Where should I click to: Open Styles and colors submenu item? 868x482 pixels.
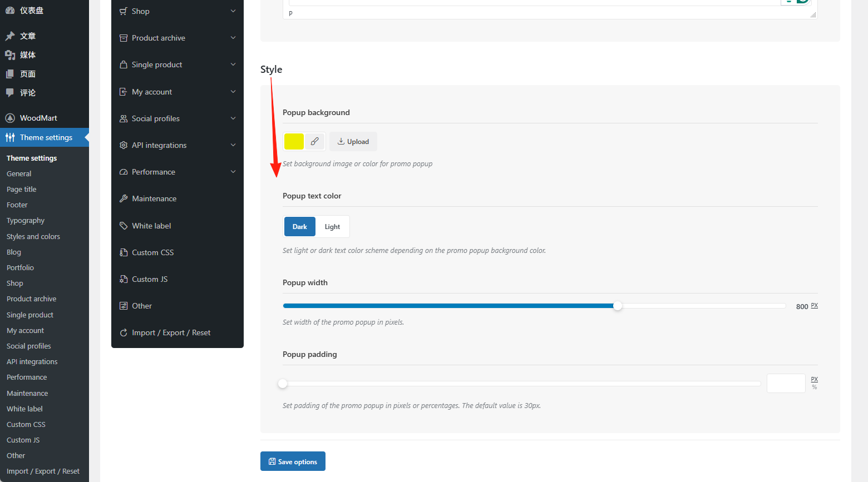click(x=33, y=236)
